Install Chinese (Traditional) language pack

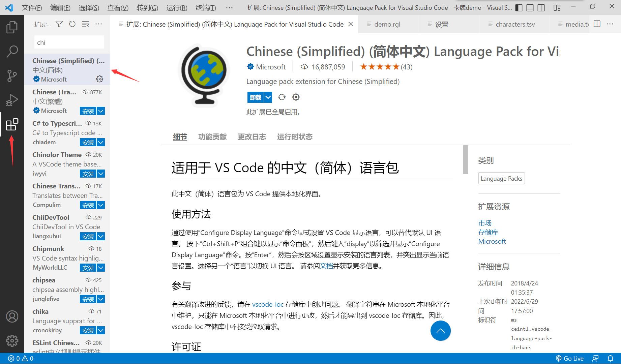click(88, 111)
